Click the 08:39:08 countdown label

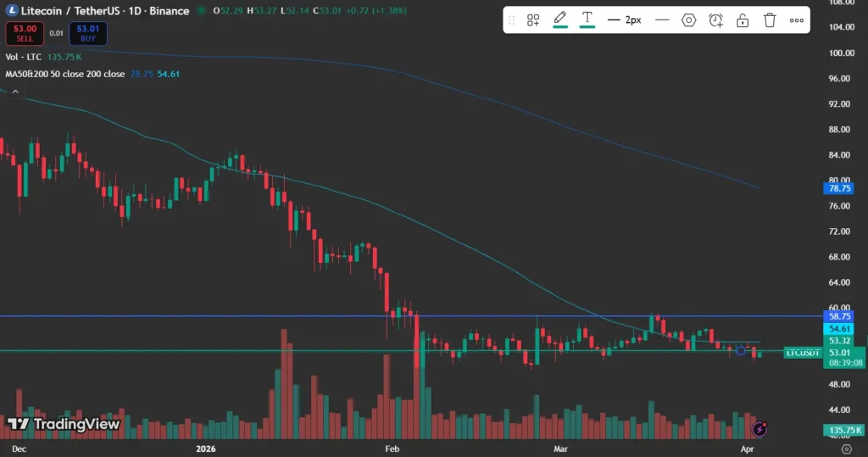845,363
